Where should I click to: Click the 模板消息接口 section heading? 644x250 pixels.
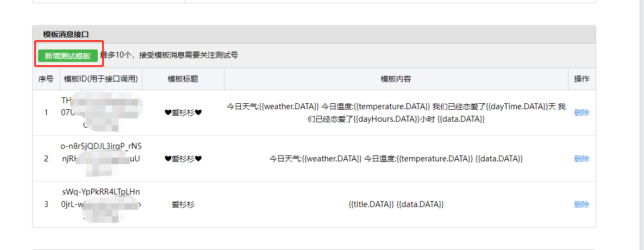point(66,34)
